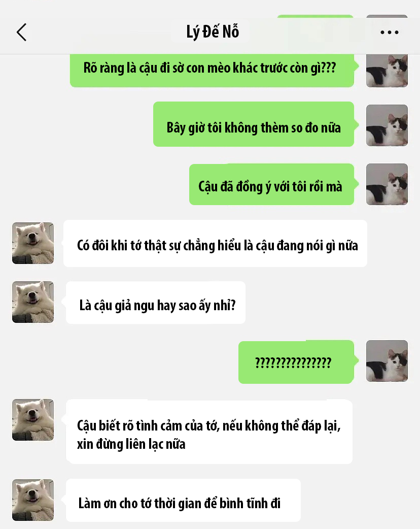Tap the back arrow in header
420x529 pixels.
pyautogui.click(x=22, y=32)
